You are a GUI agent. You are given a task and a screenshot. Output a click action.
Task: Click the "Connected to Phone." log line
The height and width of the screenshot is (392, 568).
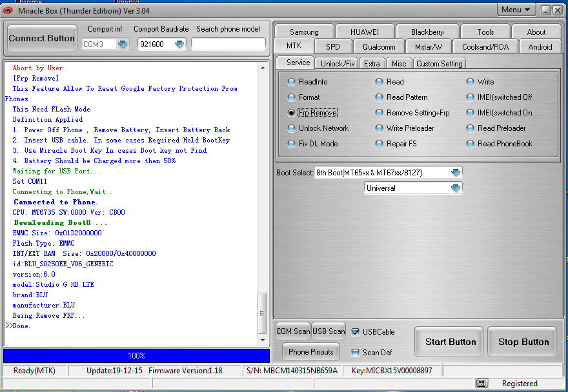click(x=56, y=202)
